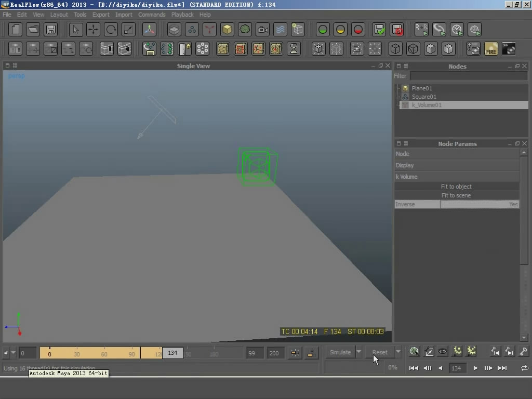The width and height of the screenshot is (532, 399).
Task: Click the red daemon icon
Action: (x=209, y=30)
